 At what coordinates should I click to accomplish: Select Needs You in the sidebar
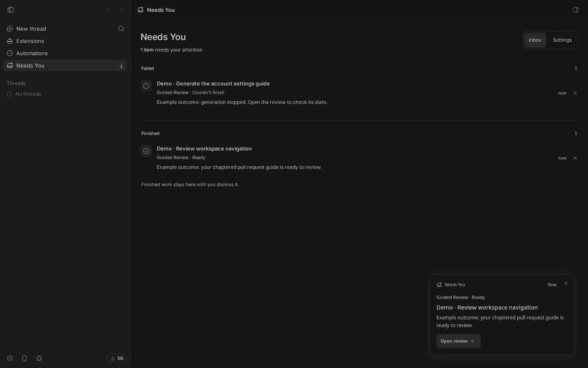tap(65, 65)
